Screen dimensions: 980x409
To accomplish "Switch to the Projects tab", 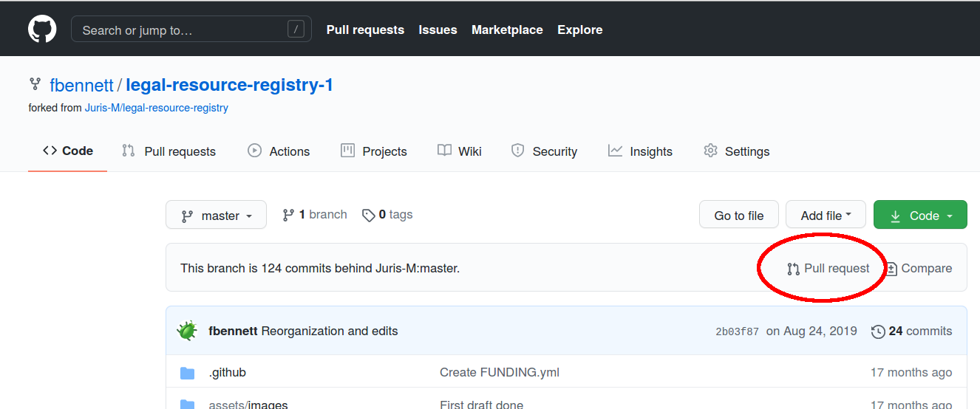I will 373,151.
